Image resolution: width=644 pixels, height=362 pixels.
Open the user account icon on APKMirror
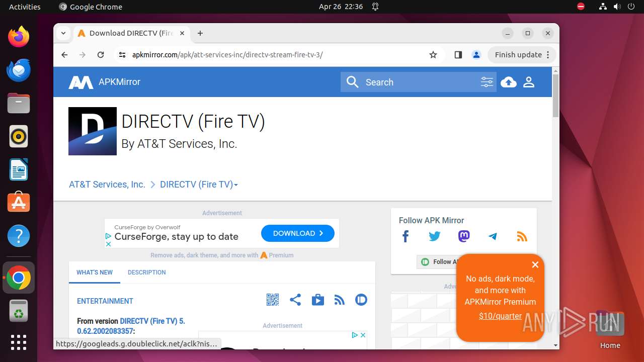pos(529,82)
